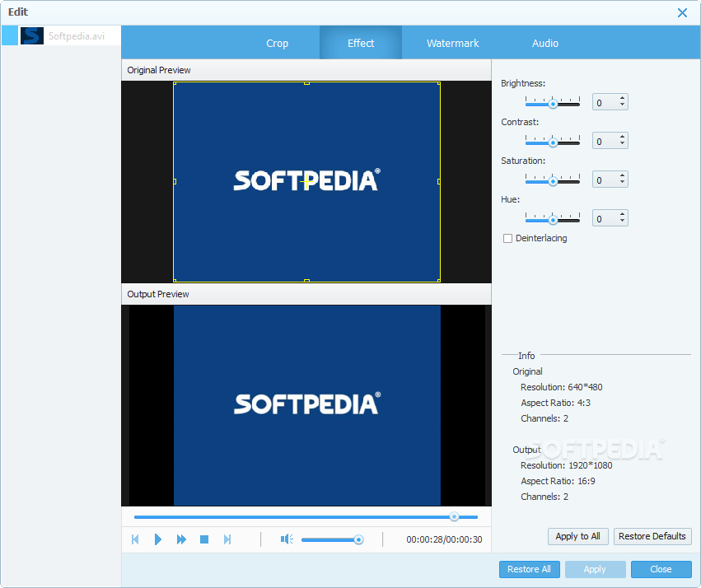Jump to previous frame icon
The width and height of the screenshot is (701, 588).
[135, 539]
